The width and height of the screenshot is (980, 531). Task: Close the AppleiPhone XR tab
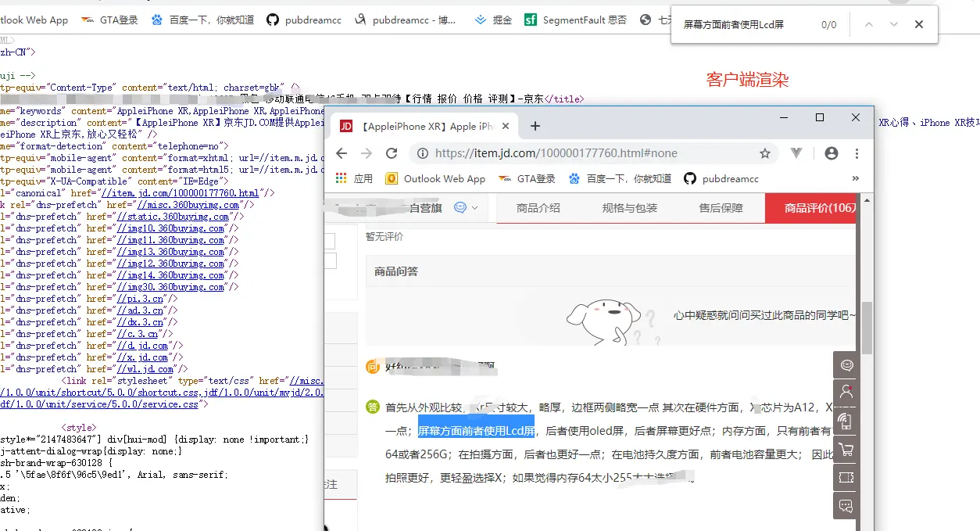click(x=506, y=126)
